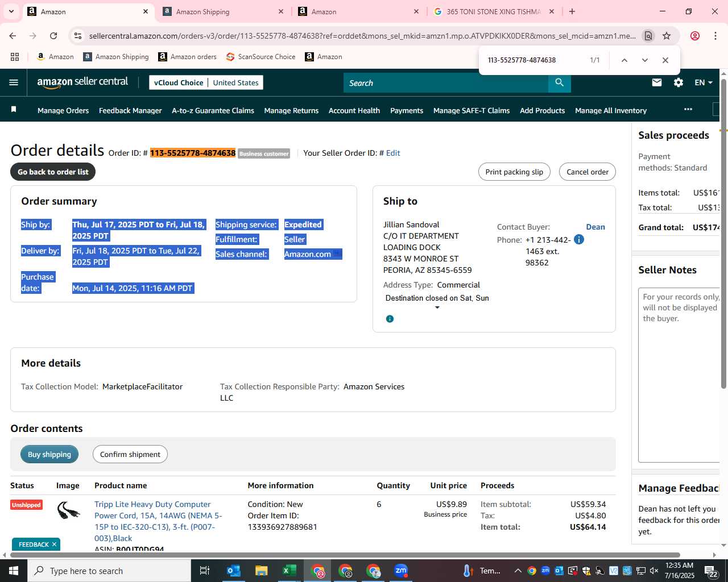The image size is (728, 582).
Task: Open the Chrome profile icon
Action: coord(695,36)
